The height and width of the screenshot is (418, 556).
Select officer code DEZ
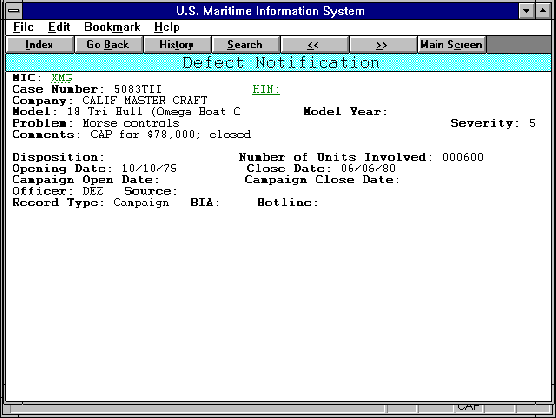coord(93,191)
